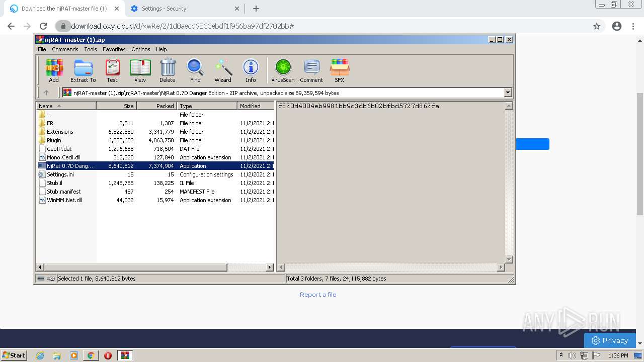Sort file list by Type column
Screen dimensions: 644x362
(207, 106)
